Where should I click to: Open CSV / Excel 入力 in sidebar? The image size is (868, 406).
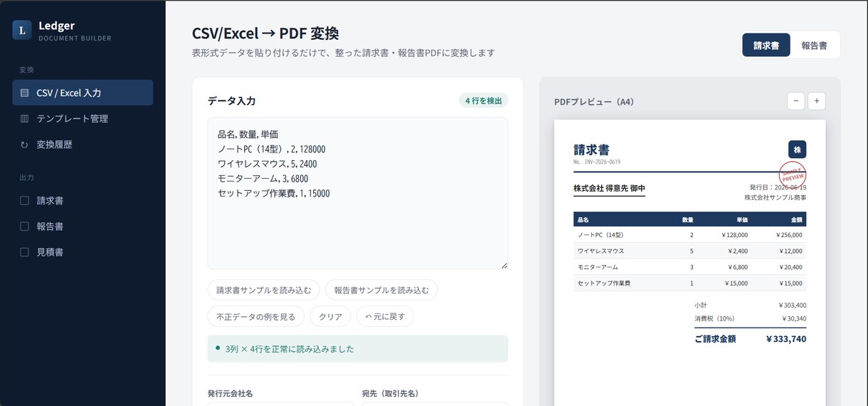[83, 93]
